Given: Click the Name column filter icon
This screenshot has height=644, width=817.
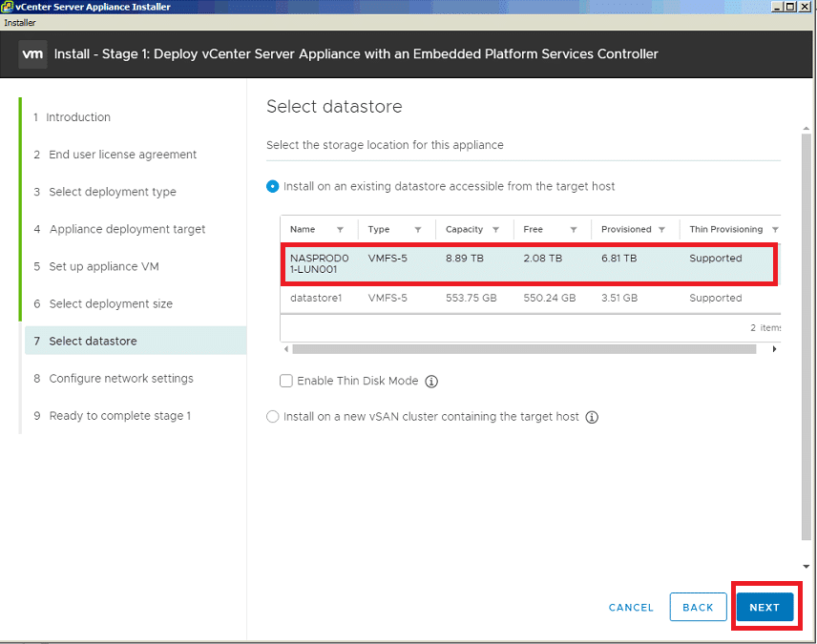Looking at the screenshot, I should tap(340, 230).
